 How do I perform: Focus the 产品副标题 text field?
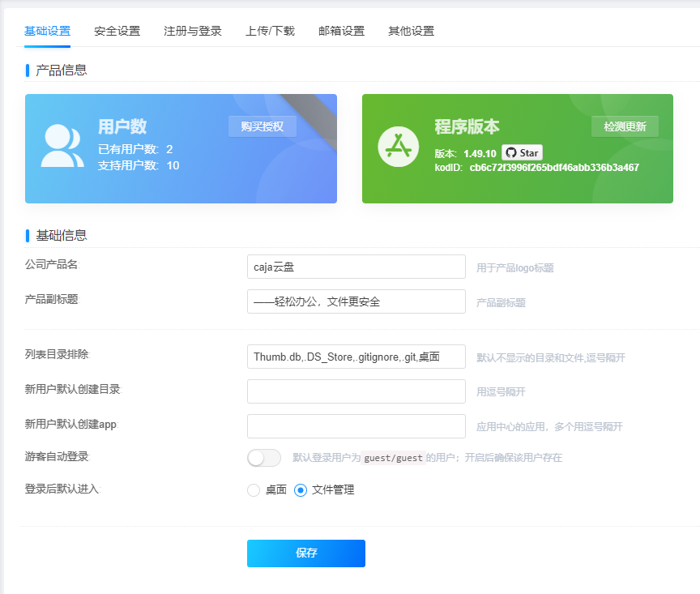click(356, 301)
